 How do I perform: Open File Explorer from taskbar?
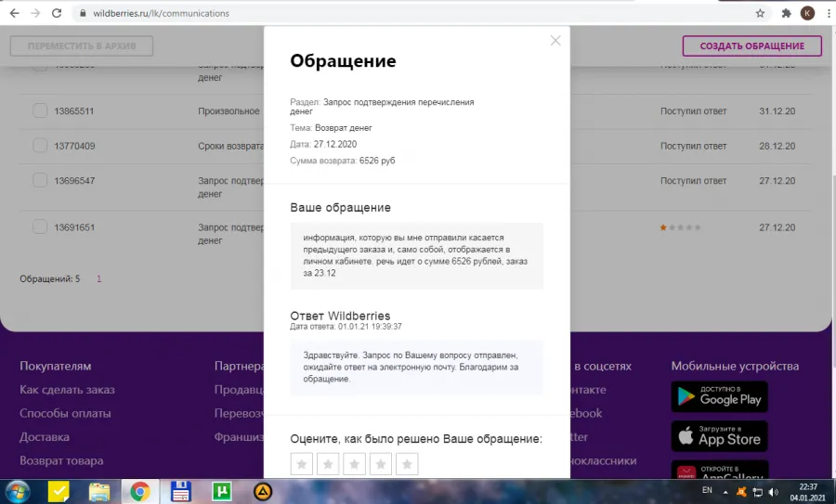(x=99, y=491)
